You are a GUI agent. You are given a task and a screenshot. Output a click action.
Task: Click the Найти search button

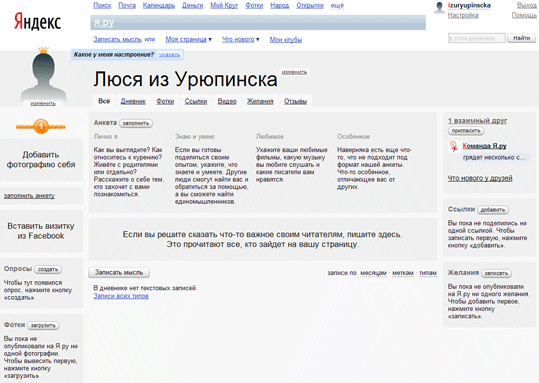click(x=521, y=38)
